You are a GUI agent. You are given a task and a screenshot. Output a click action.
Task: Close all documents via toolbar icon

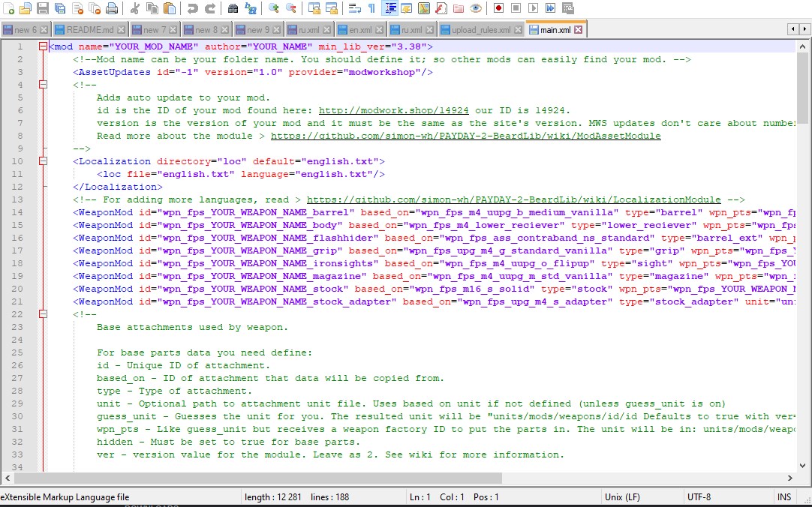click(95, 8)
